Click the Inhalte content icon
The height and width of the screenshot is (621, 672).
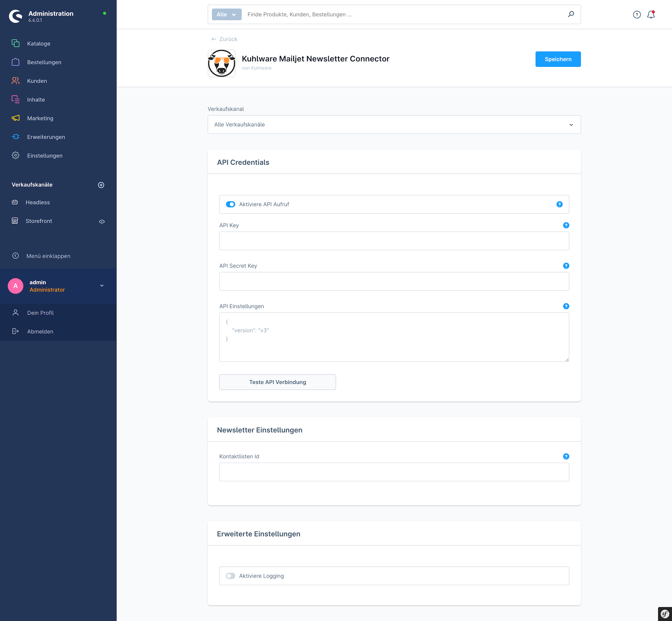[x=15, y=99]
